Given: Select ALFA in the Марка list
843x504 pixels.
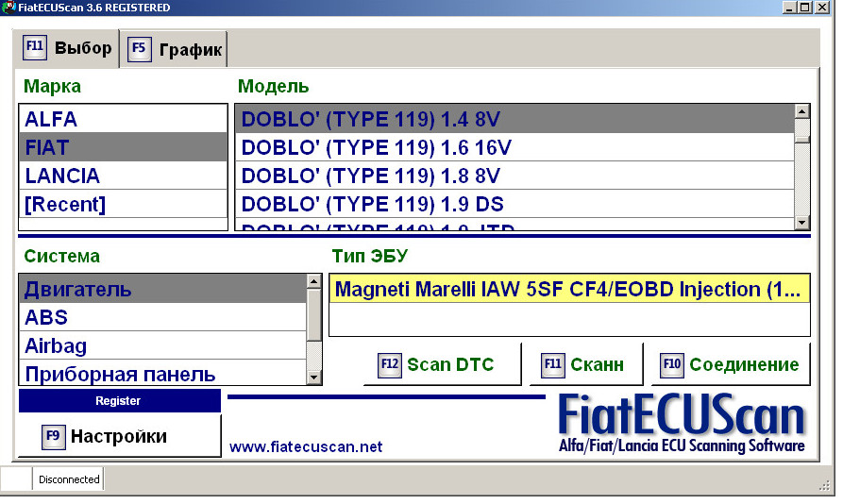Looking at the screenshot, I should pos(123,119).
